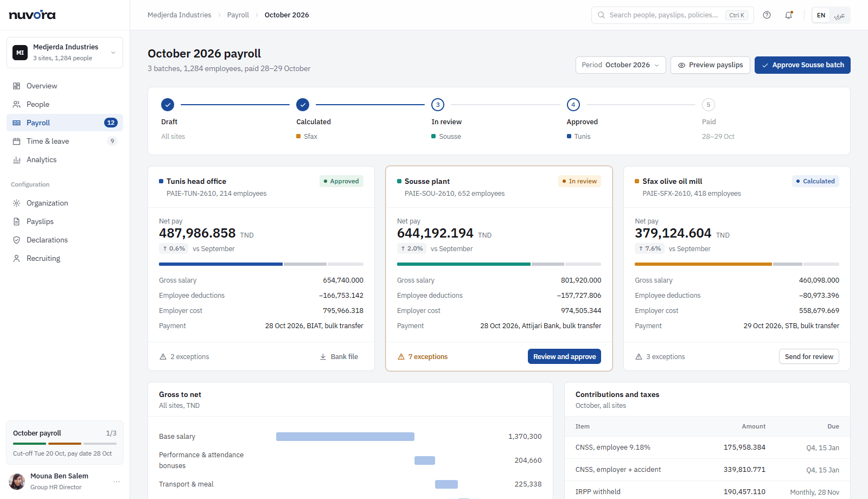Click Send for review for Sfax
Screen dimensions: 868x499
pos(809,356)
